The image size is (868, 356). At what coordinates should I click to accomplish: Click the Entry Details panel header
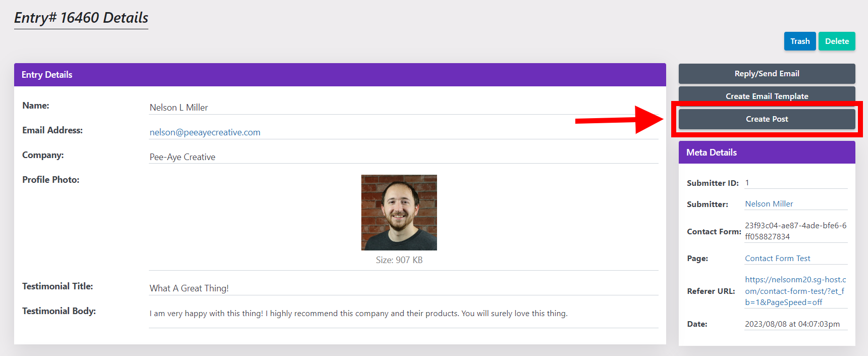[340, 75]
